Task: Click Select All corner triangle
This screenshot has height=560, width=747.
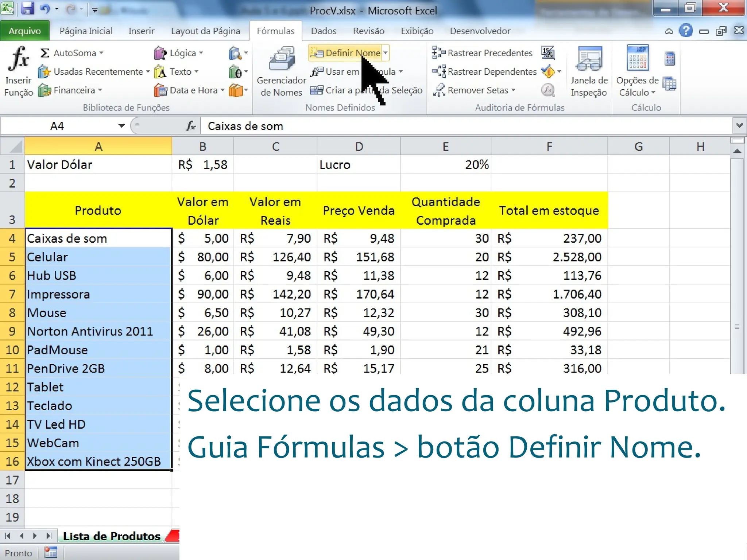Action: point(12,147)
